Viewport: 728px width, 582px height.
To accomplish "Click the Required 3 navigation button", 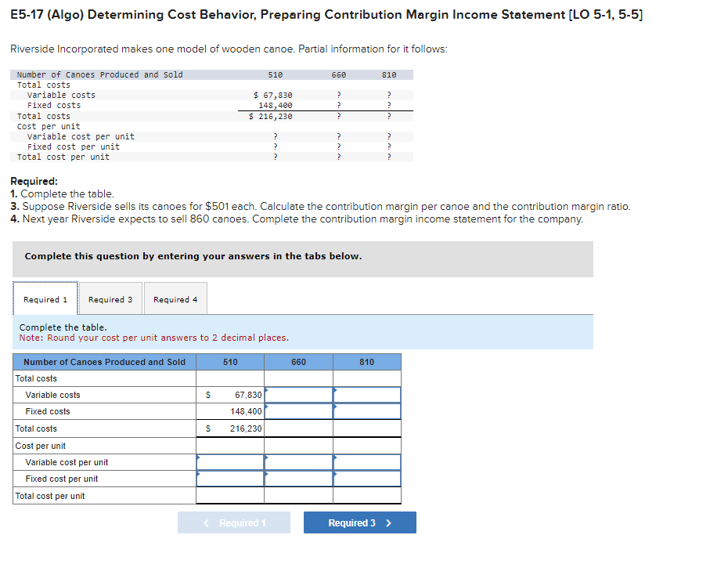I will click(359, 522).
